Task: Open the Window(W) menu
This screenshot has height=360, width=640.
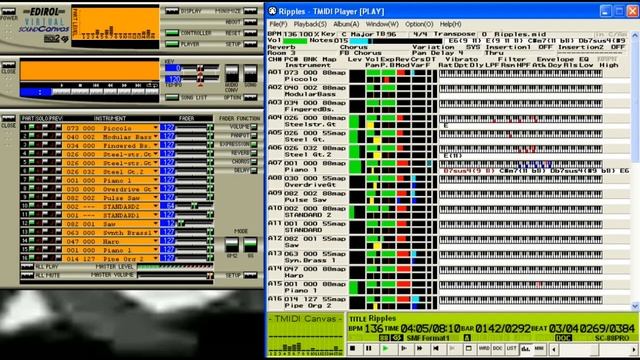Action: point(382,24)
